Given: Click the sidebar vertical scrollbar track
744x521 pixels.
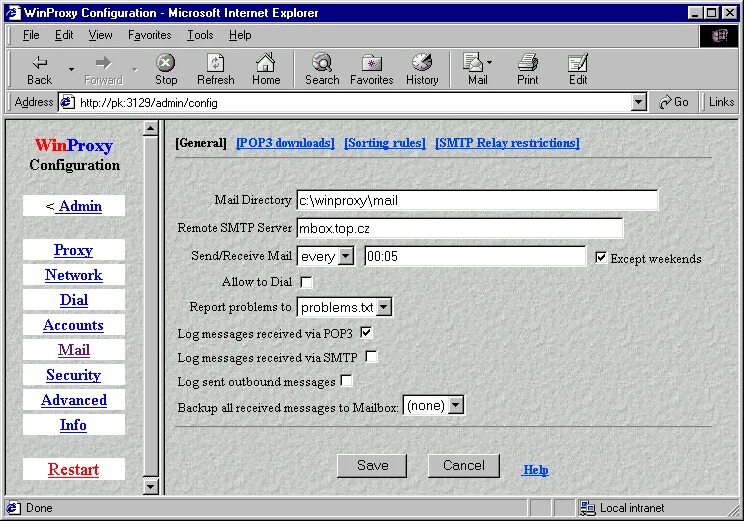Looking at the screenshot, I should click(x=150, y=307).
